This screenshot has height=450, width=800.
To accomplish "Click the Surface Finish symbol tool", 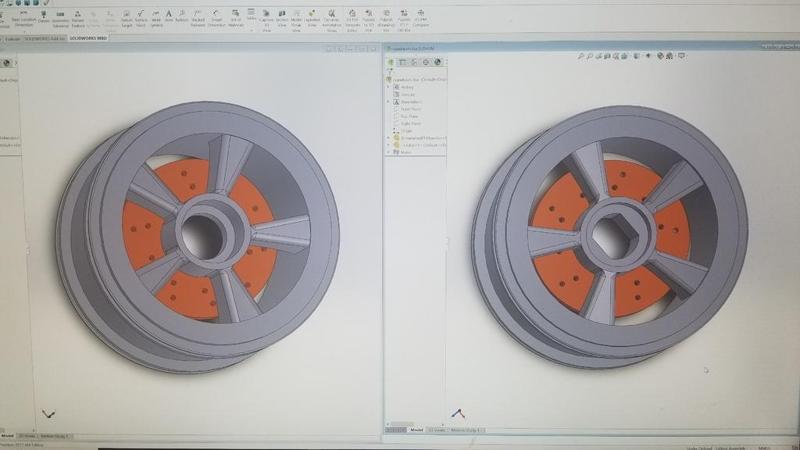I will [141, 19].
